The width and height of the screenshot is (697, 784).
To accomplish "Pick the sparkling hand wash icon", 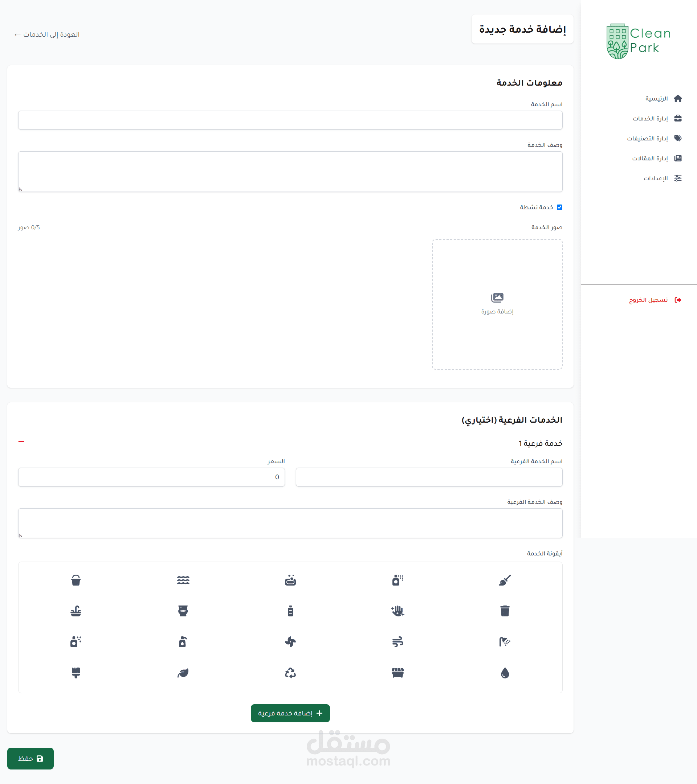I will pos(398,611).
